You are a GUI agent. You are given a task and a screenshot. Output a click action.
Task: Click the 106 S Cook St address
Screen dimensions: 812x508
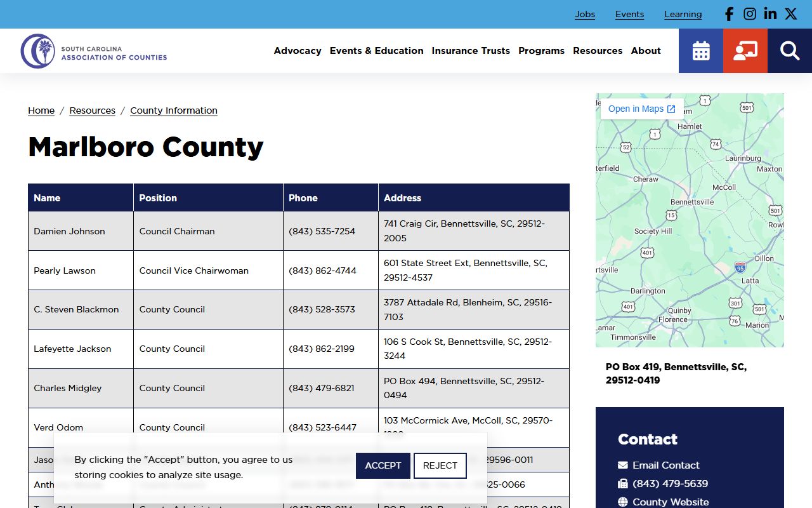click(474, 349)
